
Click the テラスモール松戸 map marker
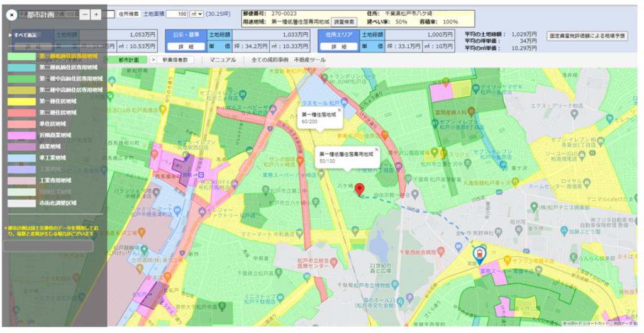tap(344, 103)
